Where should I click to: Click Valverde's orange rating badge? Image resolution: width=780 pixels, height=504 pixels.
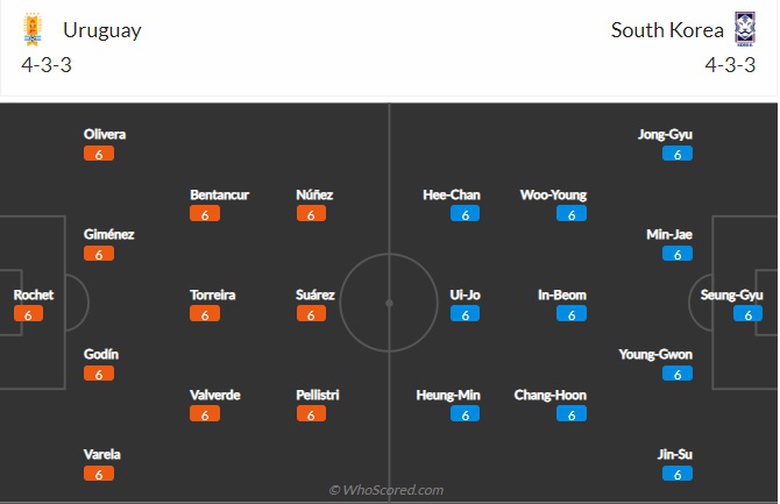[205, 414]
